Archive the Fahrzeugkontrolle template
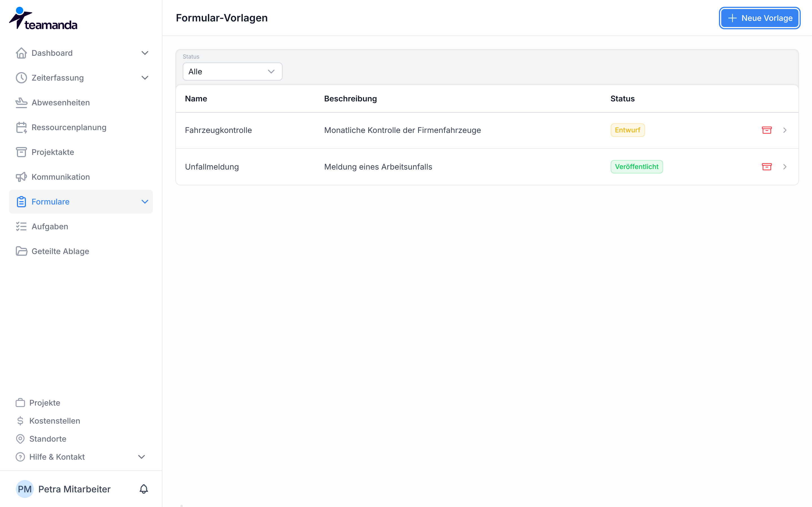 [x=767, y=130]
